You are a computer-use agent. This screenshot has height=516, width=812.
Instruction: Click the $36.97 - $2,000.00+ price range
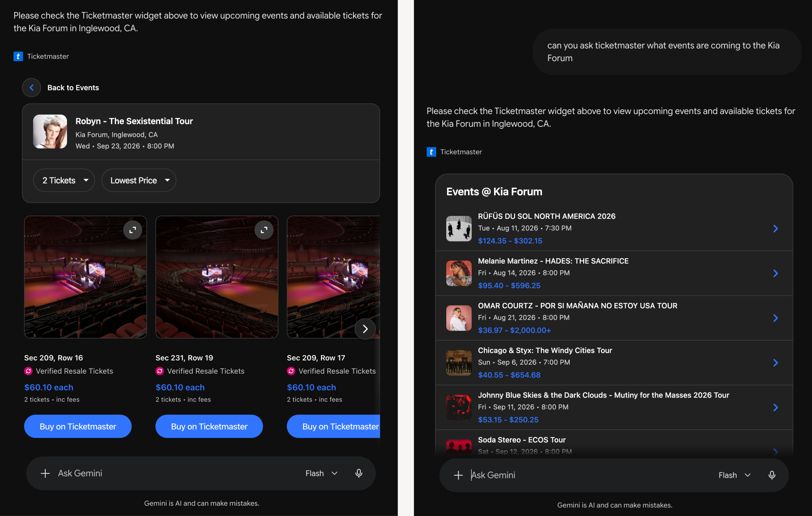pos(514,330)
